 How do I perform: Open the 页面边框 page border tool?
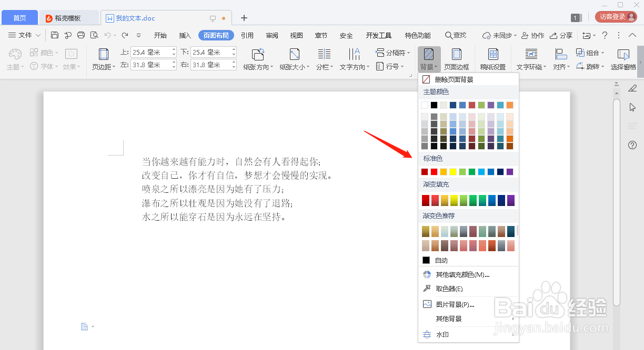(x=456, y=59)
